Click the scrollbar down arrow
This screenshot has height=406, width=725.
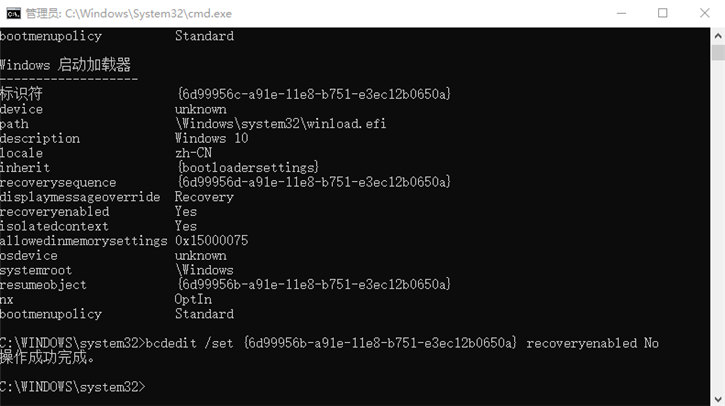[718, 399]
